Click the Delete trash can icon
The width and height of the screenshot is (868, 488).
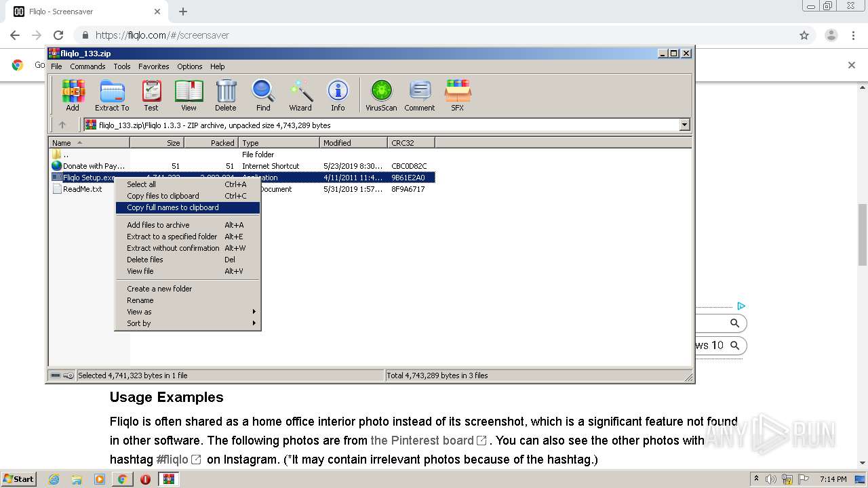226,95
